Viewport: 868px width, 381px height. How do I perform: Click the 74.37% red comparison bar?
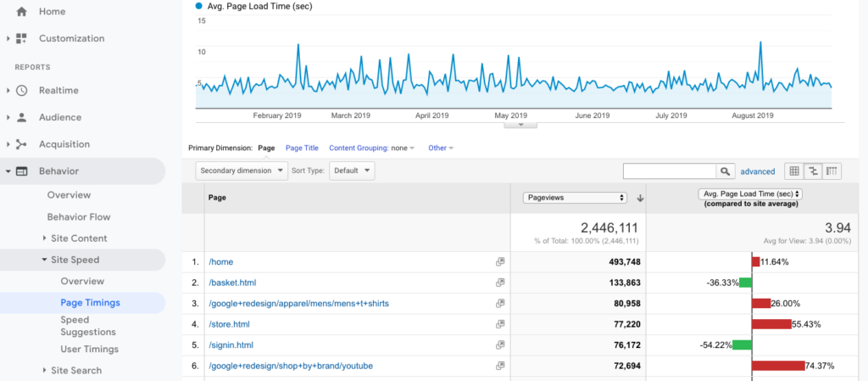(778, 366)
